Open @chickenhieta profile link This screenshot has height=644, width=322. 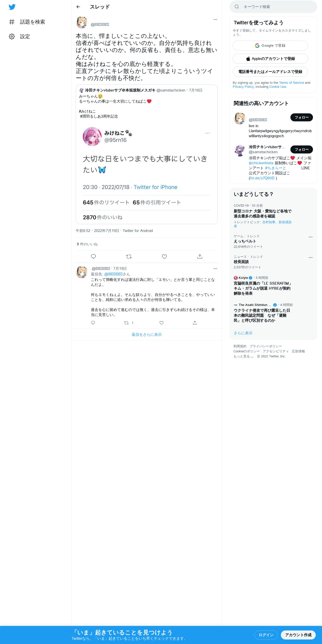point(261,163)
